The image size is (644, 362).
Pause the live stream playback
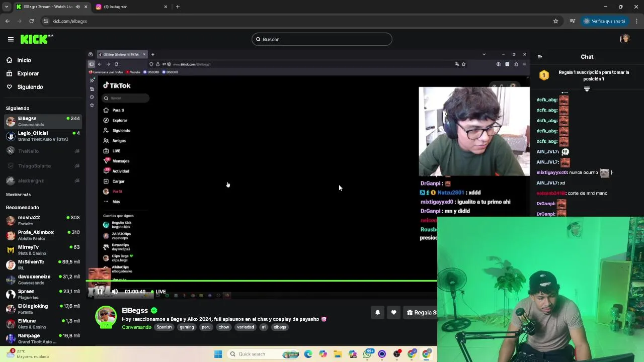(x=100, y=292)
